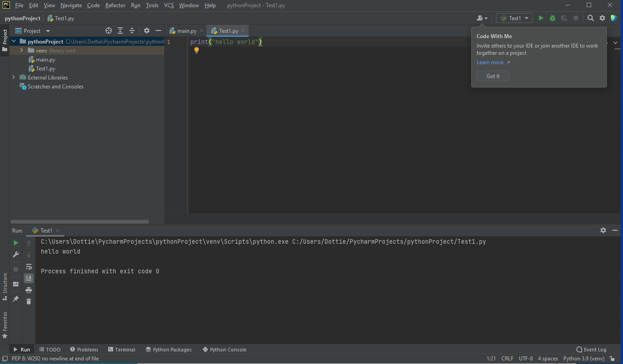Image resolution: width=623 pixels, height=364 pixels.
Task: Click the yellow intention lightbulb in the editor
Action: click(196, 50)
